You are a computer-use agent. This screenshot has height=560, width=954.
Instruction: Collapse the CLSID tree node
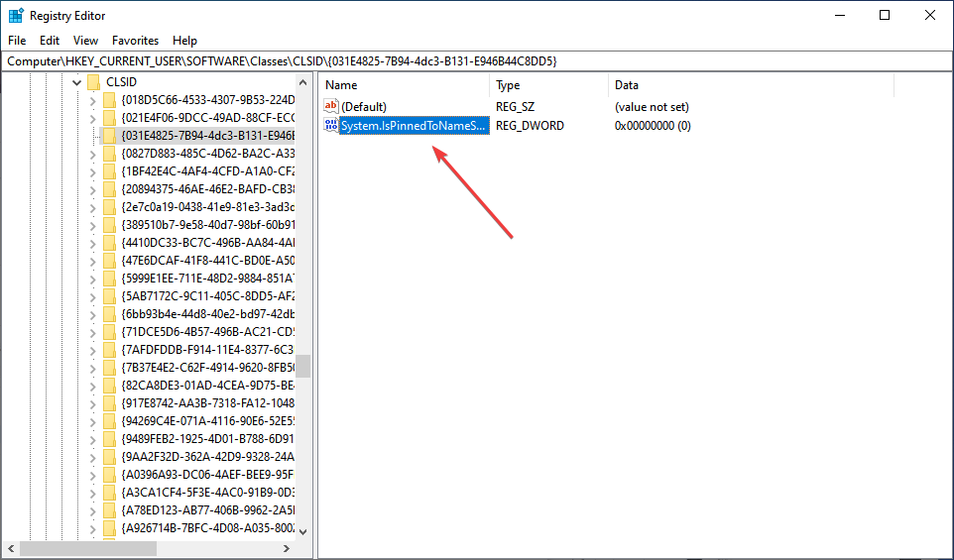(x=76, y=82)
